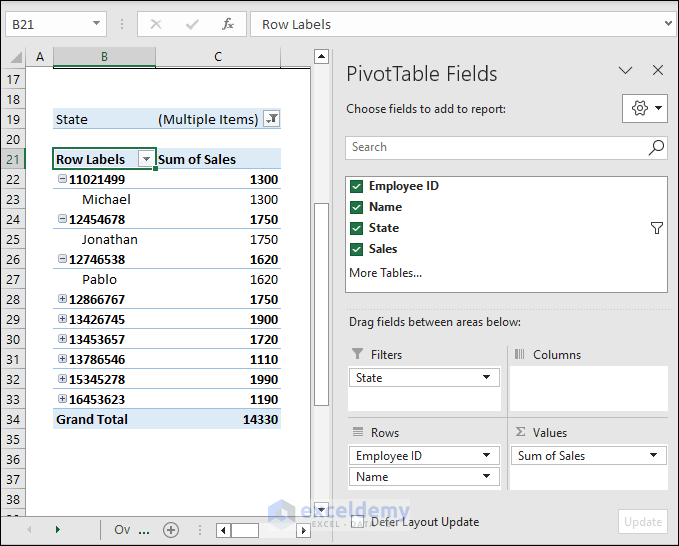Click the sheet tabs ellipsis
This screenshot has width=679, height=546.
[144, 532]
